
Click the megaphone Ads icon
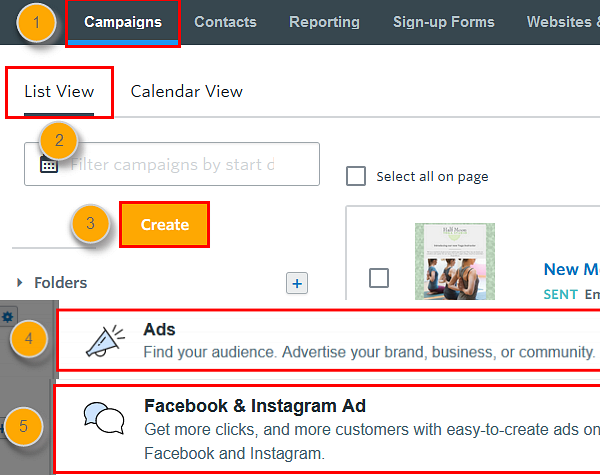pyautogui.click(x=106, y=341)
